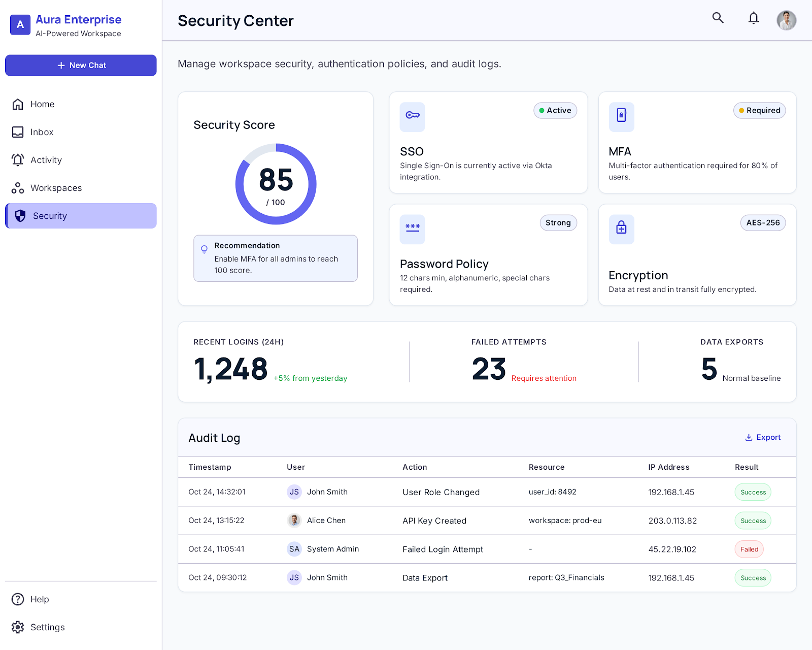The height and width of the screenshot is (650, 812).
Task: Click the Result column header
Action: pos(747,467)
